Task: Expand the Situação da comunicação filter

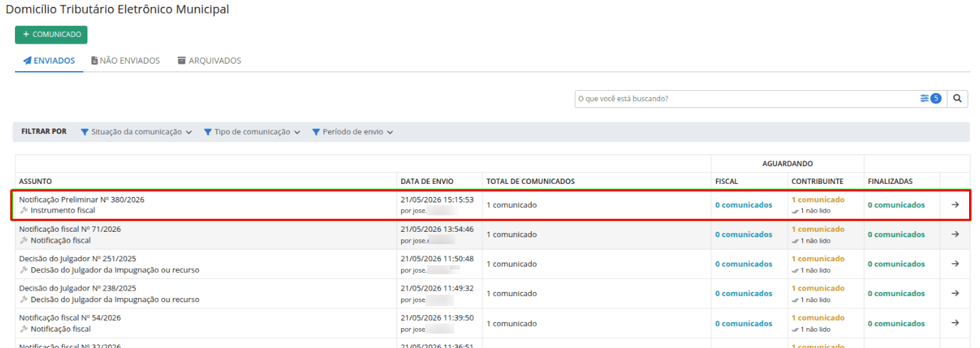Action: pos(136,132)
